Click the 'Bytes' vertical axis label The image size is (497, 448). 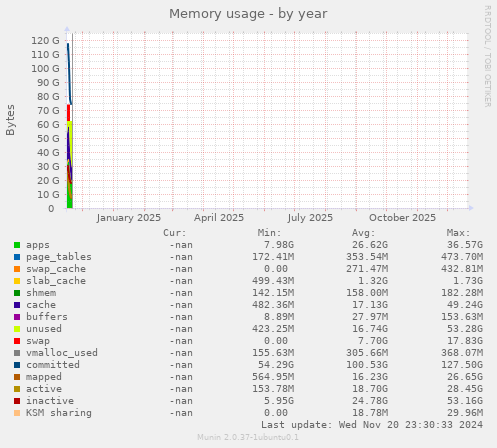10,120
